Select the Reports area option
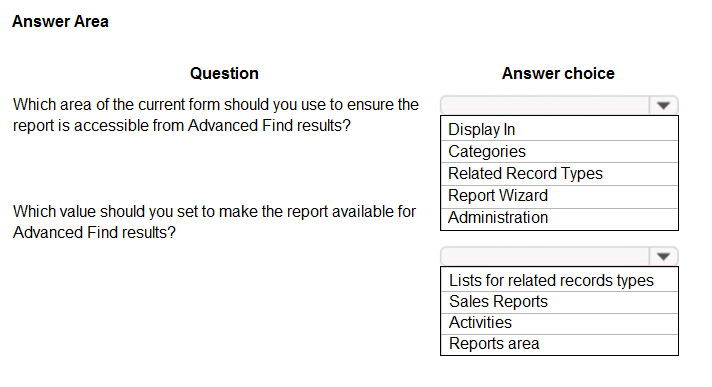 click(559, 344)
